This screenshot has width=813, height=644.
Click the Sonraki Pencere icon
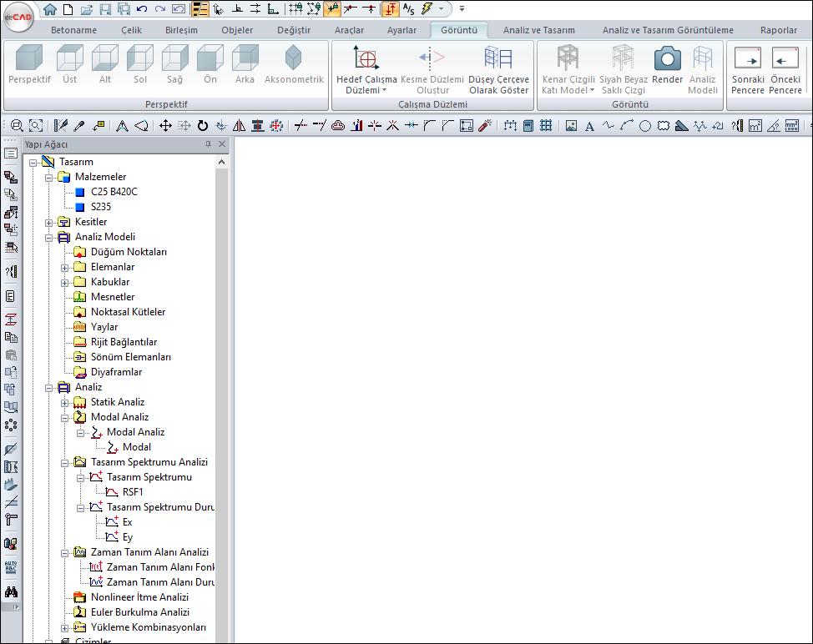pos(748,59)
